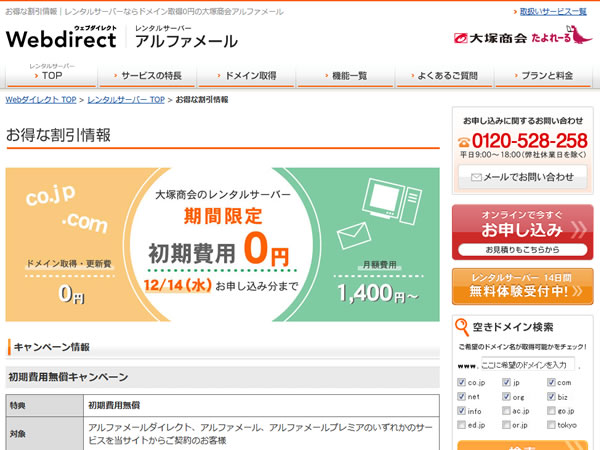Viewport: 600px width, 450px height.
Task: Go to レンタルサーバー TOP breadcrumb link
Action: (x=126, y=100)
